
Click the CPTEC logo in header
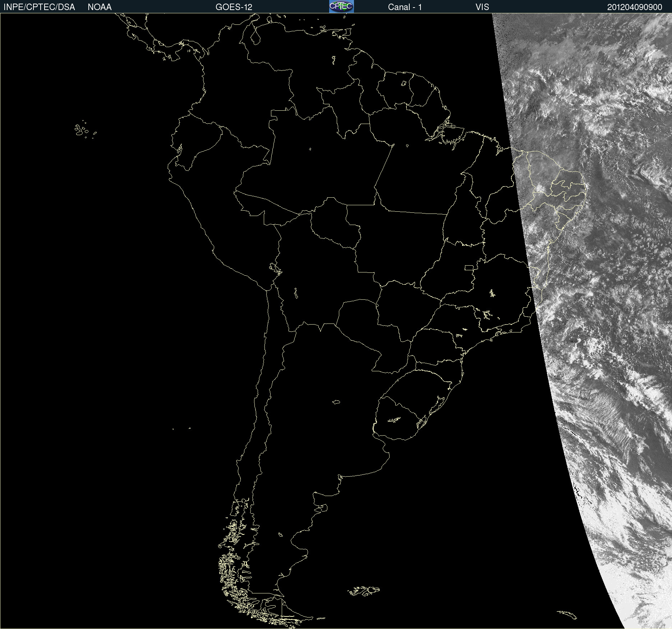coord(341,6)
